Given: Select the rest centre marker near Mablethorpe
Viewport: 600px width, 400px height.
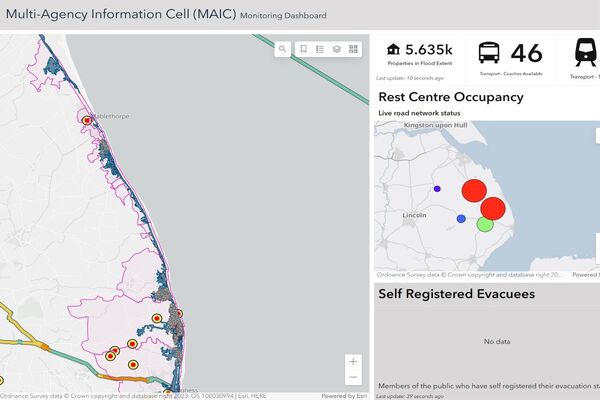Looking at the screenshot, I should pos(87,120).
